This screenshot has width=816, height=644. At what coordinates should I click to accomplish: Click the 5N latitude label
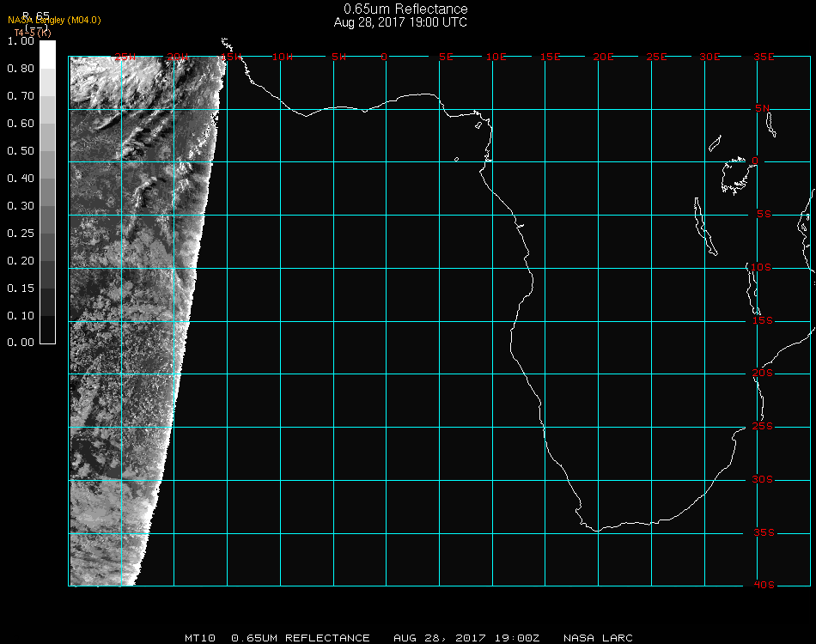(763, 108)
